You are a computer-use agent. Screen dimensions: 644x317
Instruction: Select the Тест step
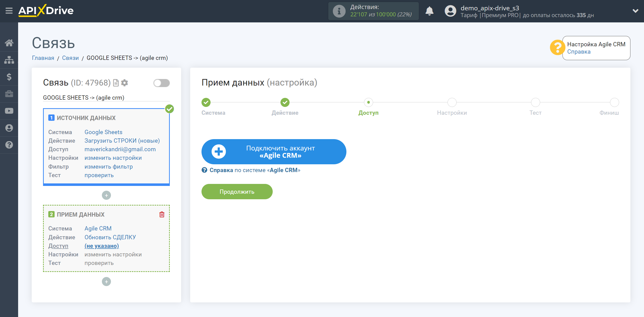pyautogui.click(x=536, y=102)
